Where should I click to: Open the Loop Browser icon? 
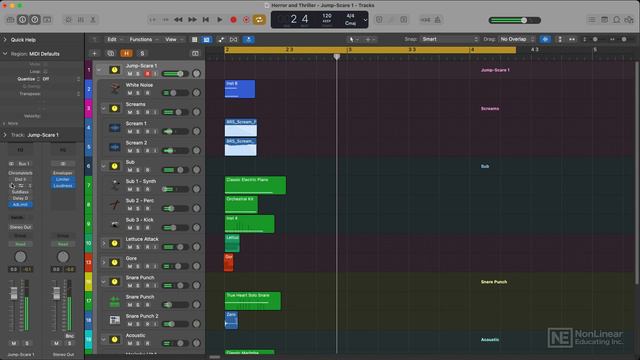pos(617,20)
